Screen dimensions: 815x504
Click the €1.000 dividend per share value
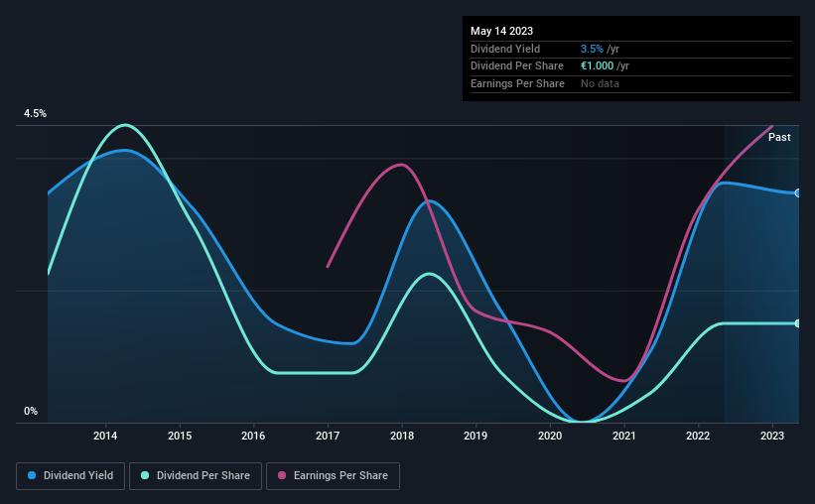(598, 66)
